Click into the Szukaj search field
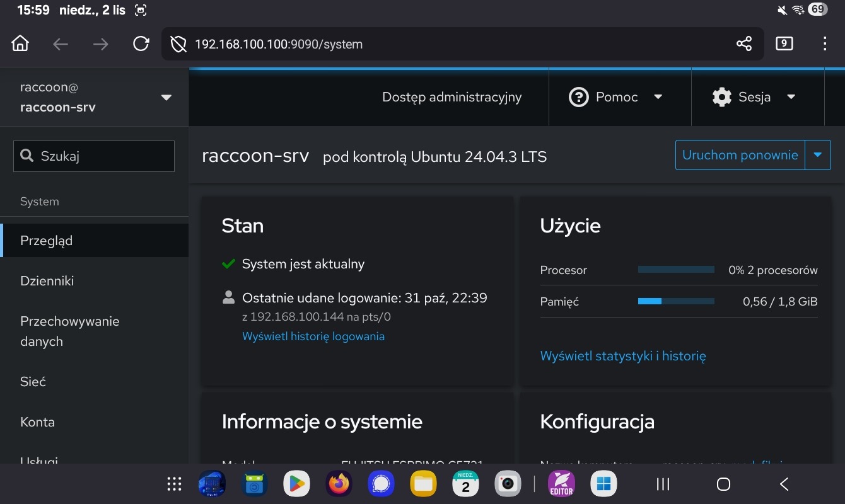The height and width of the screenshot is (504, 845). coord(101,156)
